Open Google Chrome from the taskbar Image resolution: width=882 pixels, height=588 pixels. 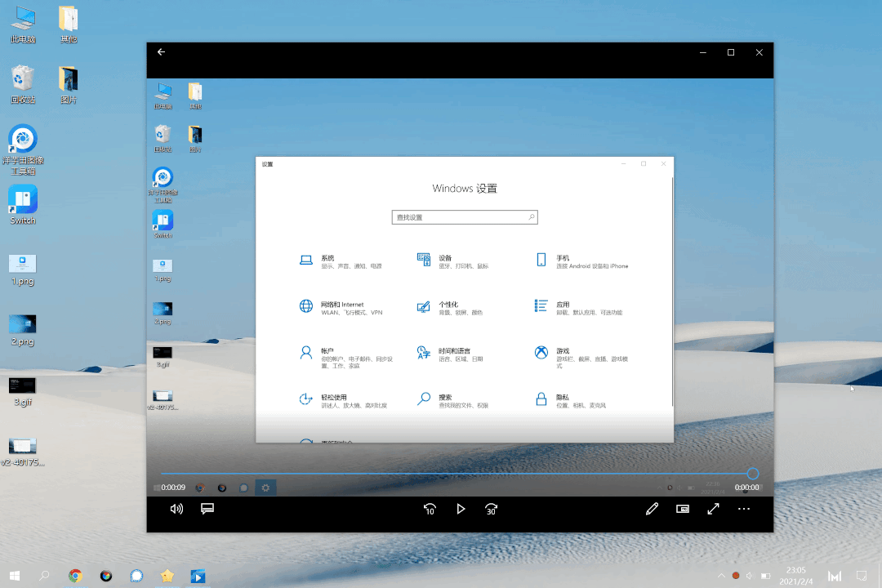click(x=75, y=576)
